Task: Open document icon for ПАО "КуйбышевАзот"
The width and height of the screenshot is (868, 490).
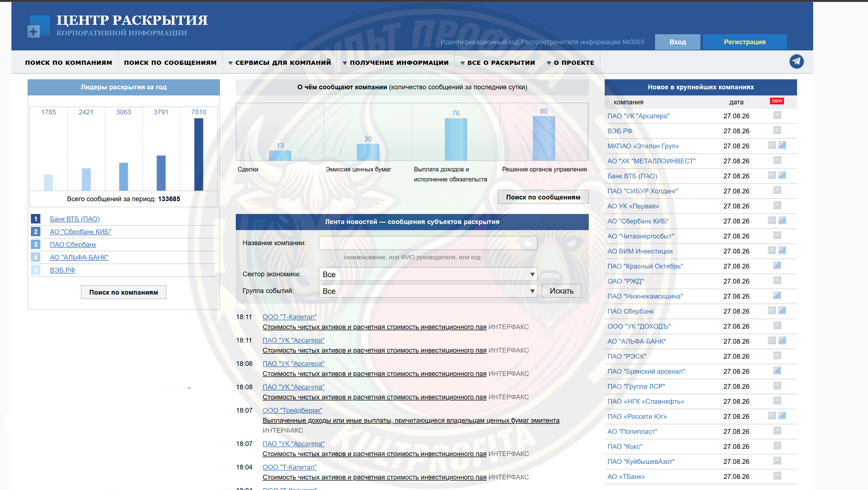Action: tap(777, 460)
